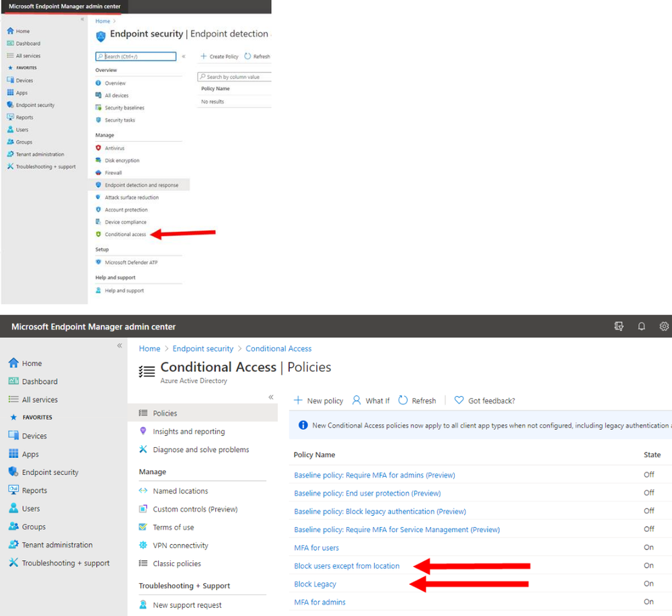Click the Search (Ctrl+/) box in upper window

coord(136,56)
